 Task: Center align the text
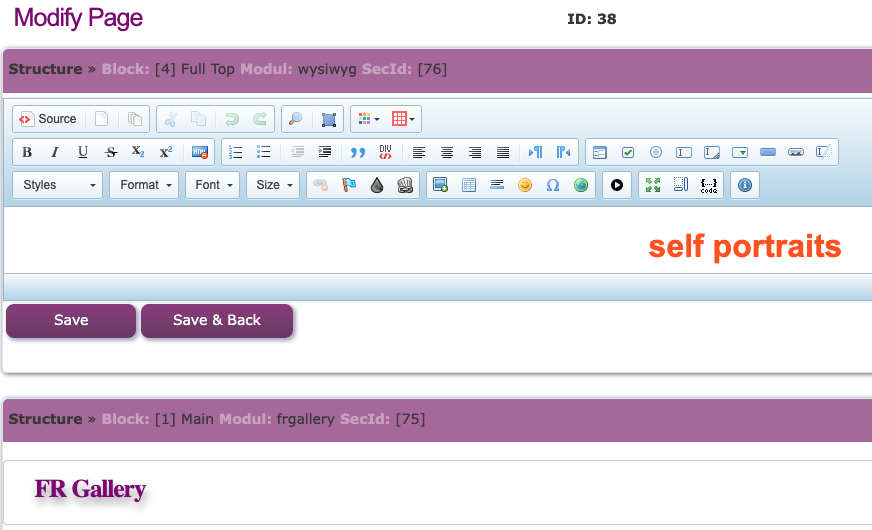pos(447,152)
